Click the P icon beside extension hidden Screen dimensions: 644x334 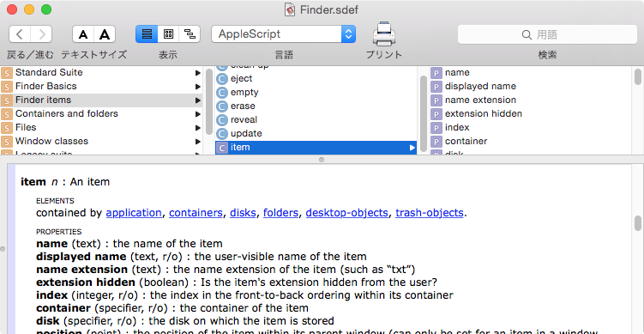pos(436,114)
